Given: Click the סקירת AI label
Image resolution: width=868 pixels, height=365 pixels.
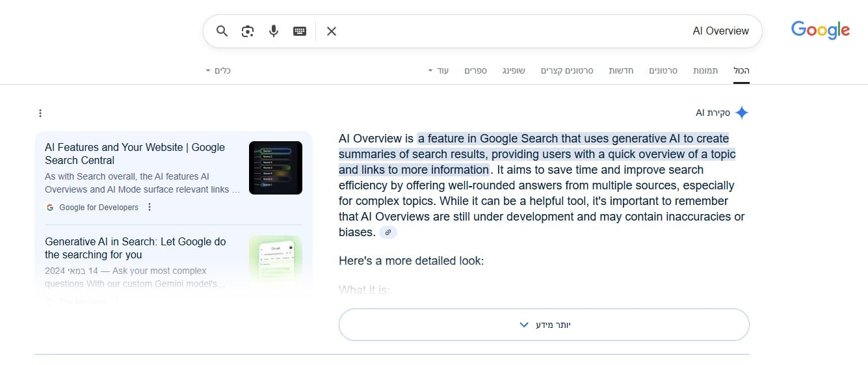Looking at the screenshot, I should [713, 113].
